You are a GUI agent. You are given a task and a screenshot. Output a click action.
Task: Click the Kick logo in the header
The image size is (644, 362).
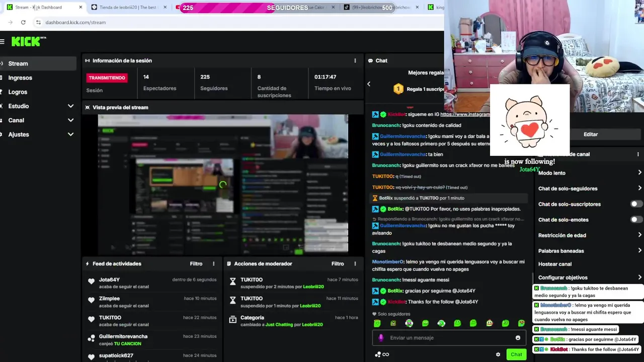pyautogui.click(x=29, y=42)
